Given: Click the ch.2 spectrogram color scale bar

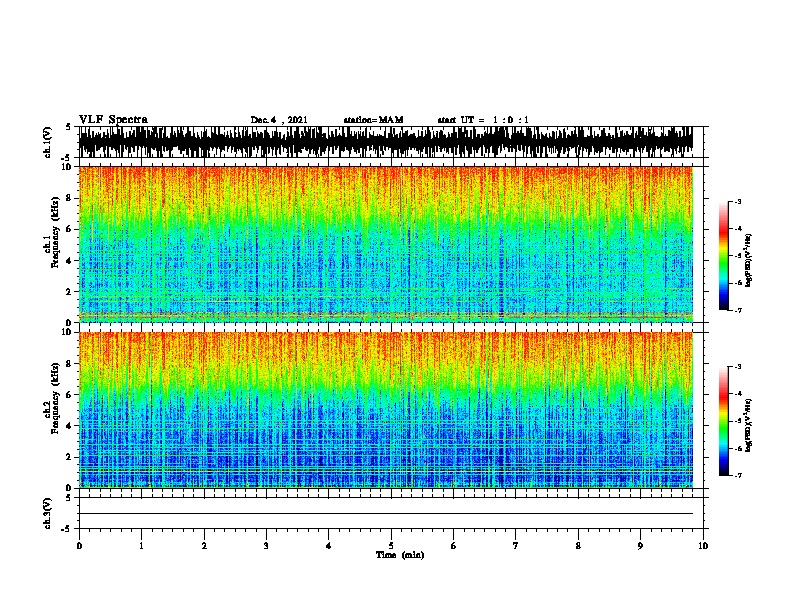Looking at the screenshot, I should [723, 421].
